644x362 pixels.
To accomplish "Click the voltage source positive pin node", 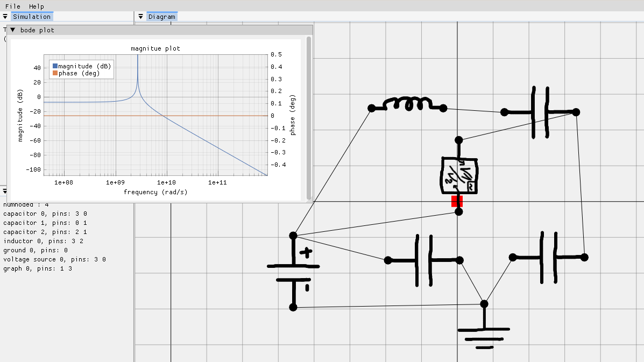I will [293, 236].
